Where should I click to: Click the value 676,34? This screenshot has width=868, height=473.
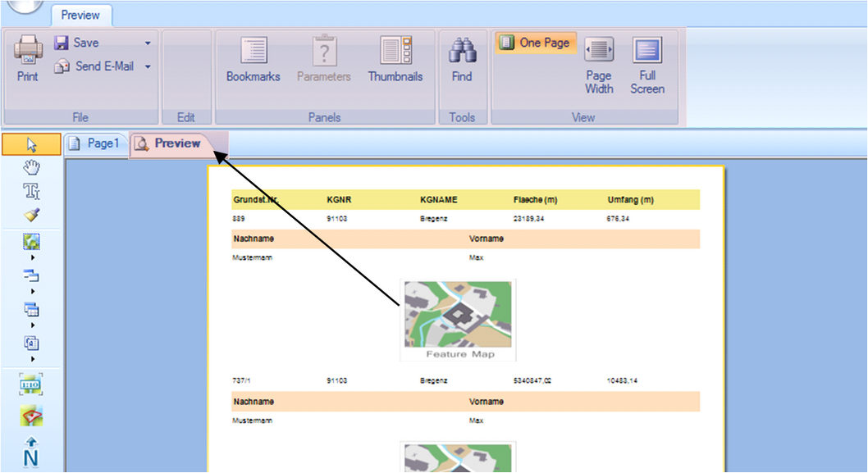click(x=618, y=219)
